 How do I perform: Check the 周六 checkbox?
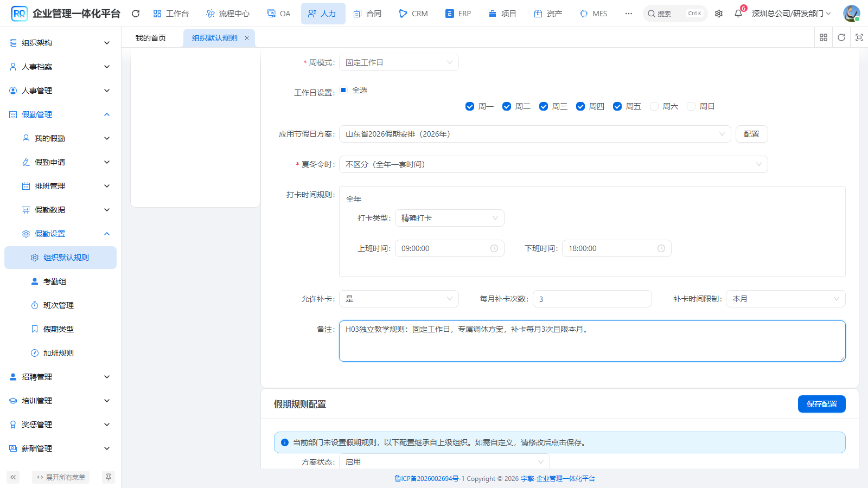[654, 106]
